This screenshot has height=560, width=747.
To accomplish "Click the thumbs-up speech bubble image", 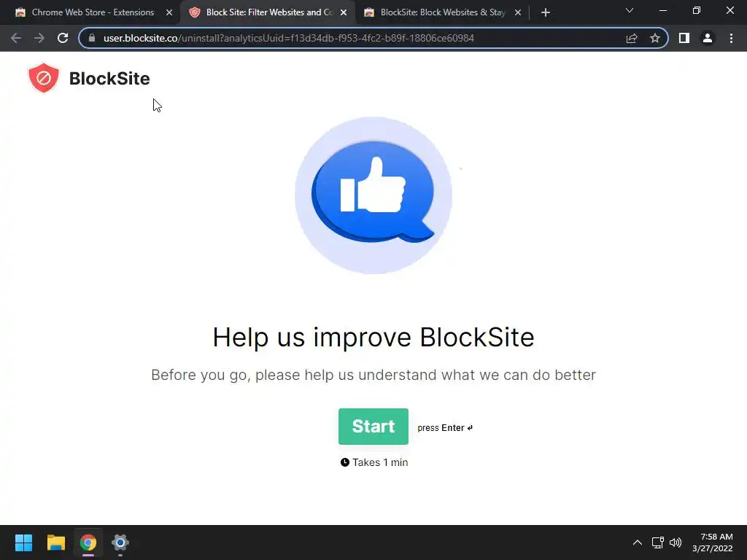I will 373,195.
